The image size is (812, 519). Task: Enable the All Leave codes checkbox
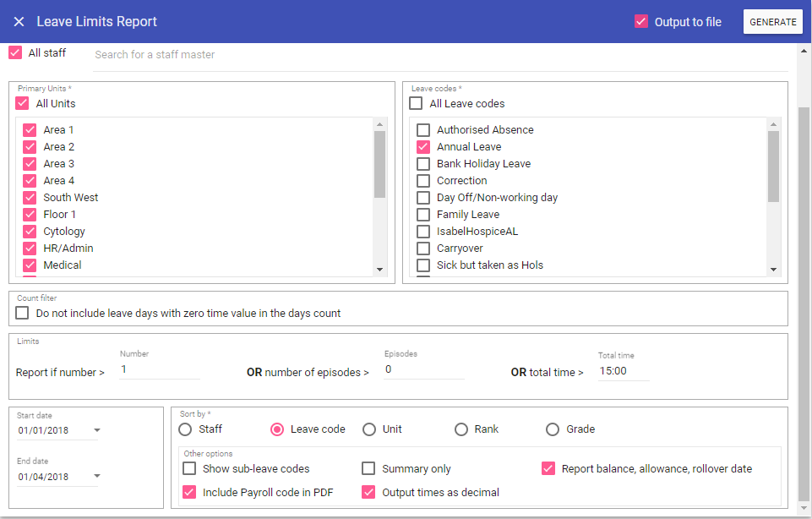(x=417, y=103)
